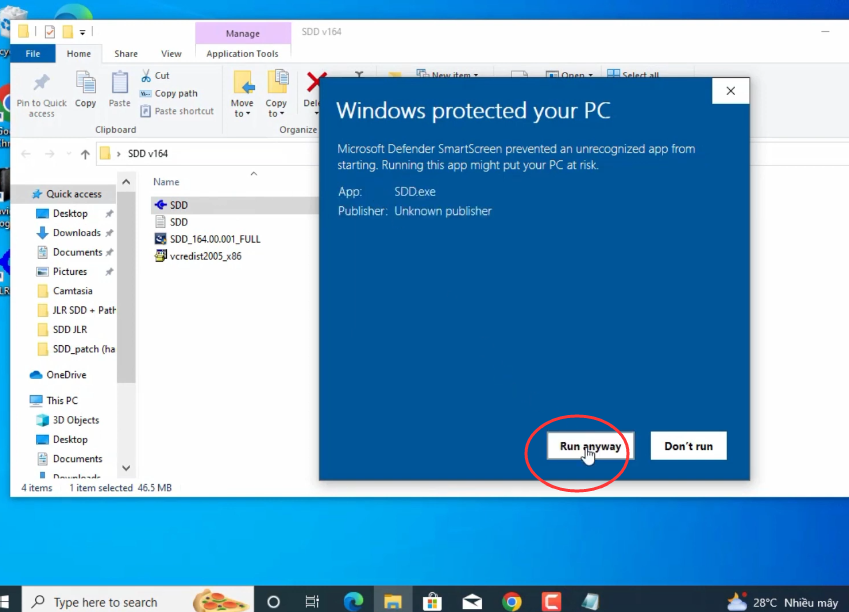Open the recent locations dropdown
This screenshot has width=849, height=612.
click(x=69, y=154)
